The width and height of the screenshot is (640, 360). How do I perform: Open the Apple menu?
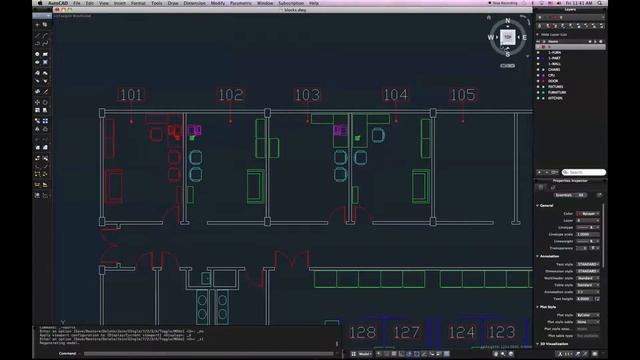[x=40, y=3]
